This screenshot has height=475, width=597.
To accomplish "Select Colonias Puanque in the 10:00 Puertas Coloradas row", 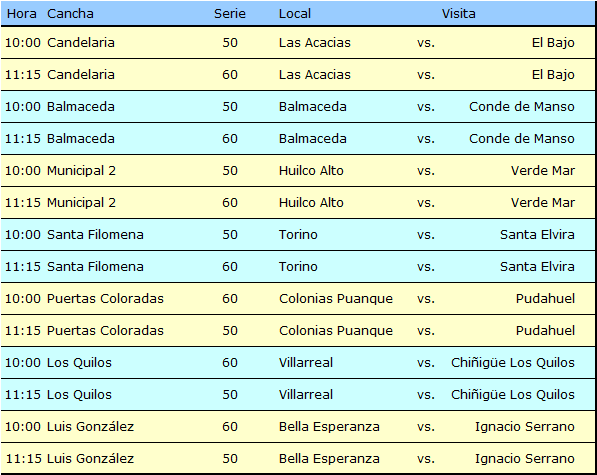I will (x=336, y=299).
